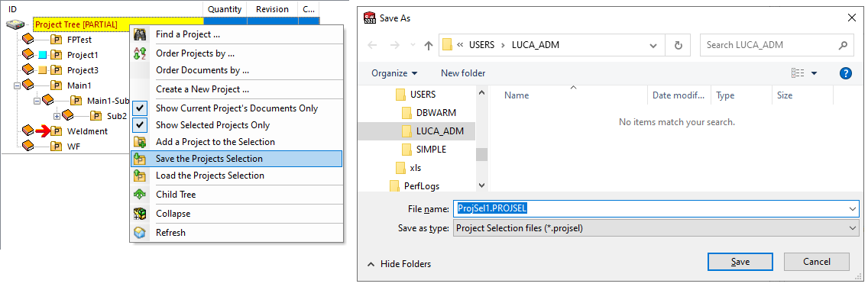Click the icon beside Save the Projects Selection
Viewport: 868px width, 290px height.
(x=140, y=159)
